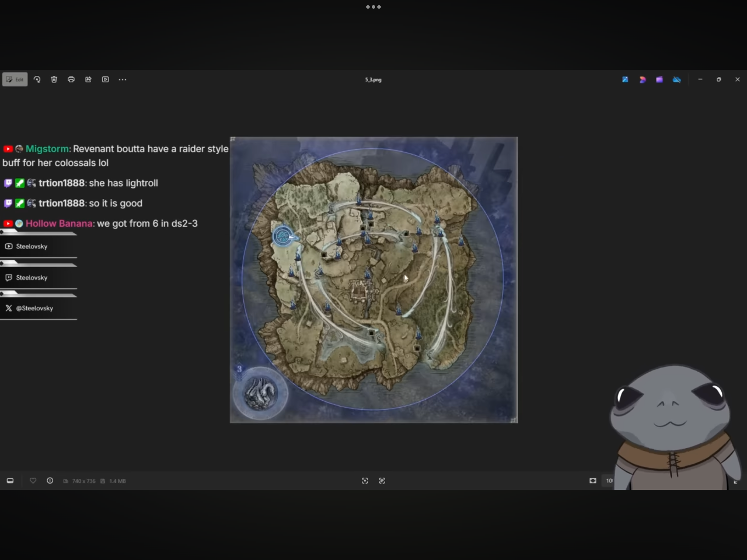This screenshot has width=747, height=560.
Task: Click the OneDrive cloud status icon
Action: (677, 80)
